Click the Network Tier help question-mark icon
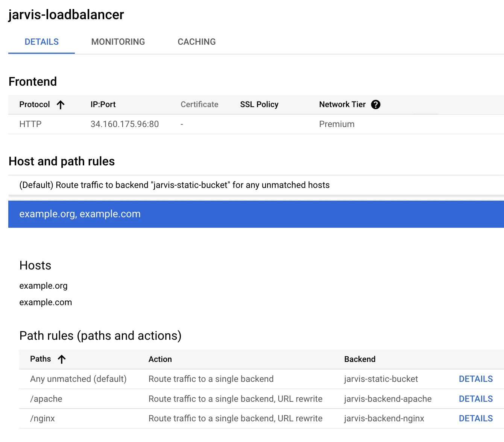504x442 pixels. tap(375, 104)
